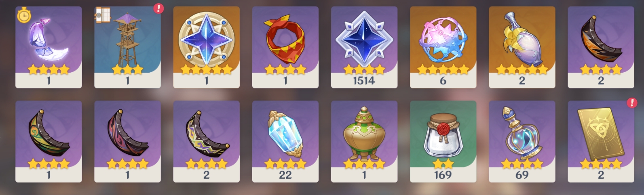This screenshot has width=644, height=195.
Task: Choose the yellow-purple patterned horn with count 2
Action: pyautogui.click(x=206, y=142)
